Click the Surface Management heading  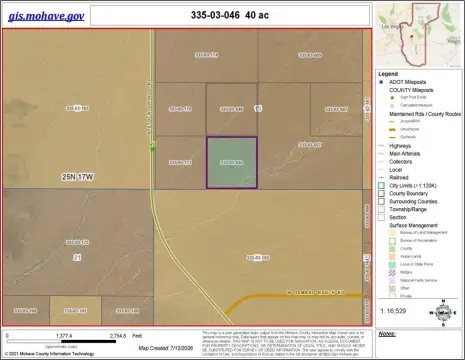coord(413,225)
